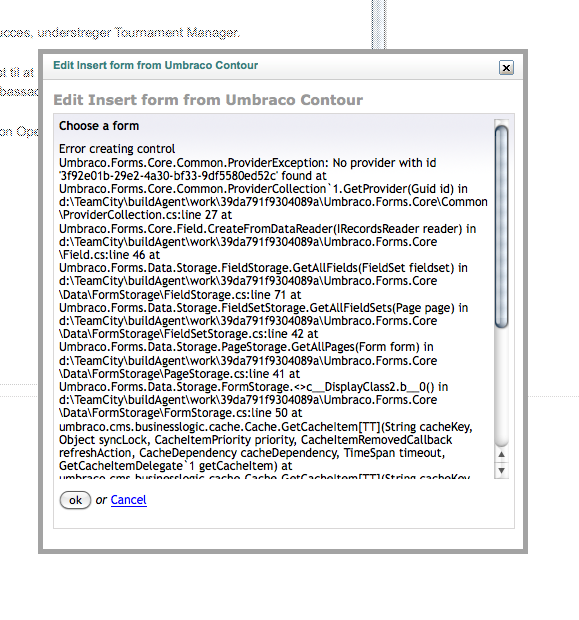
Task: Click the ok button
Action: click(75, 500)
